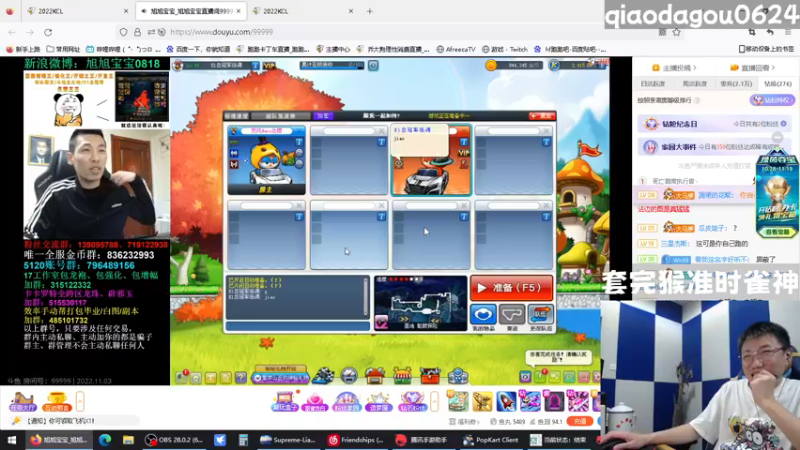Open the gift box icon below stream
The width and height of the screenshot is (800, 450).
point(285,402)
